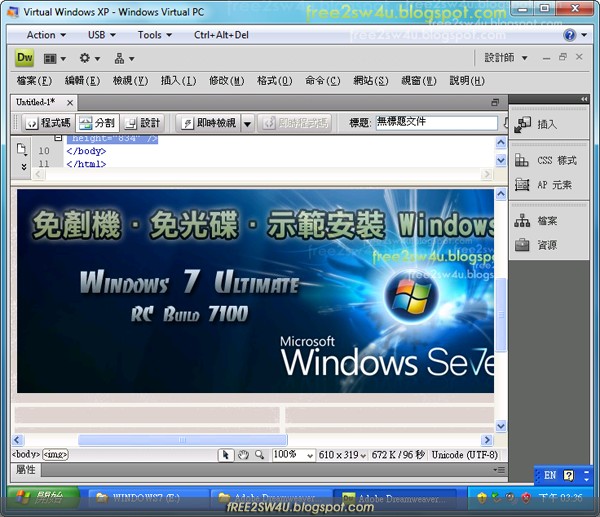Viewport: 600px width, 517px height.
Task: Switch to WINDOWS7 (E:) taskbar window
Action: click(x=147, y=498)
